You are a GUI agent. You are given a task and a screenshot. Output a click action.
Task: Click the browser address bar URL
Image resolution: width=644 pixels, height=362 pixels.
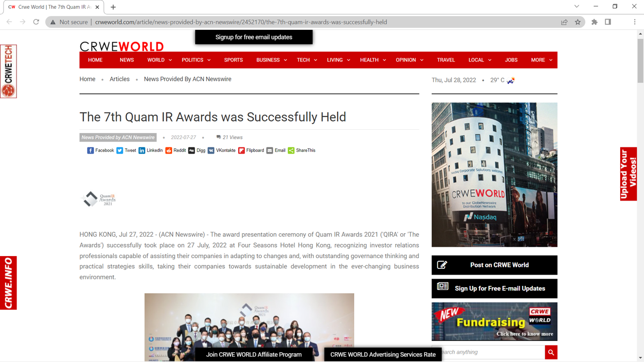[241, 22]
